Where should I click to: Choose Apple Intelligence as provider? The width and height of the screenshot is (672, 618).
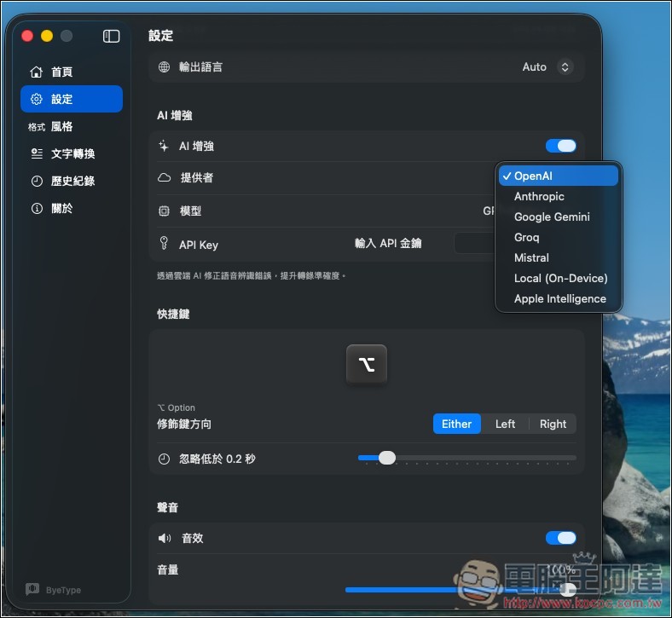pos(558,298)
